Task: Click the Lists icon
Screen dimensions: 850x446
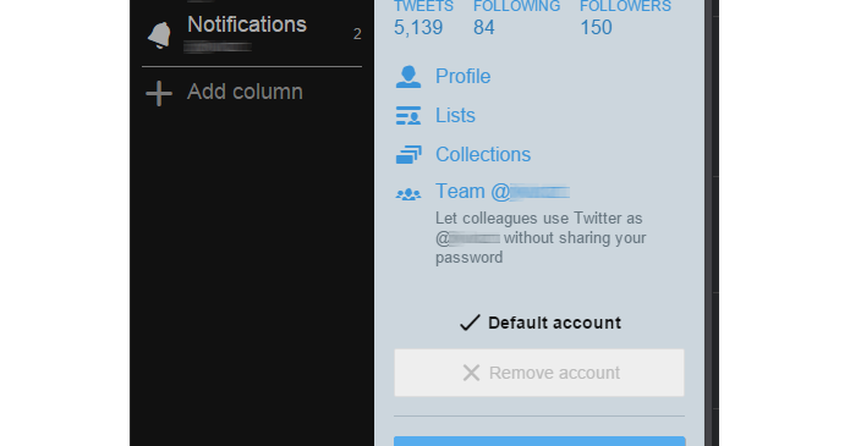Action: tap(408, 115)
